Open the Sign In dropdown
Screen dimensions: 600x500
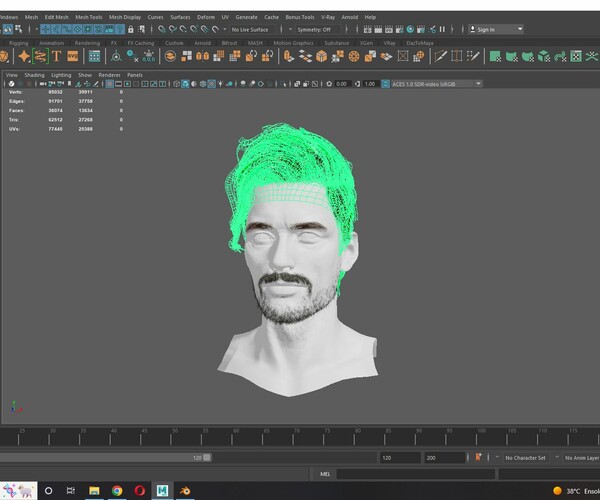point(496,29)
